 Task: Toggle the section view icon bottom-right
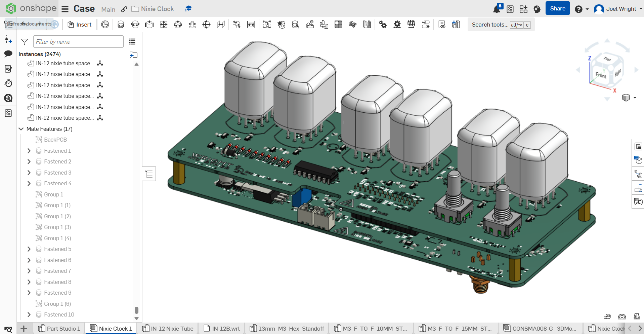click(622, 316)
